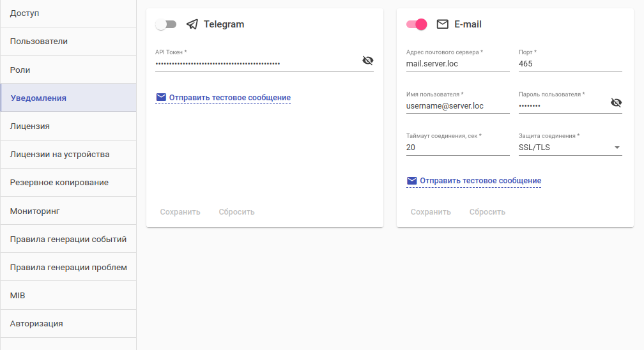Send E-mail test message link
The image size is (644, 350).
coord(480,181)
